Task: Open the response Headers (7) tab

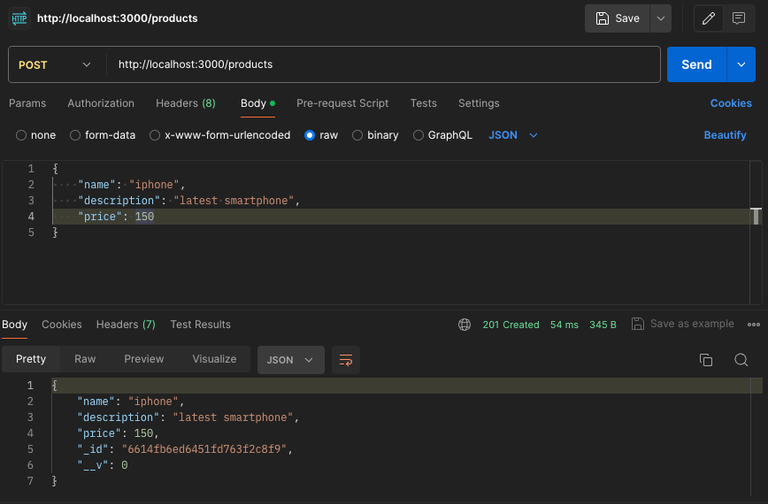Action: tap(126, 324)
